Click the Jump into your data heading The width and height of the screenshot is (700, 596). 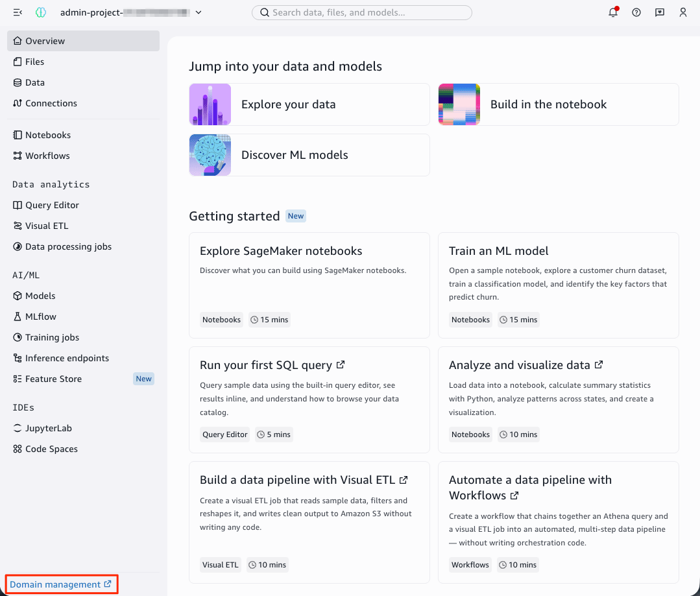pos(285,66)
